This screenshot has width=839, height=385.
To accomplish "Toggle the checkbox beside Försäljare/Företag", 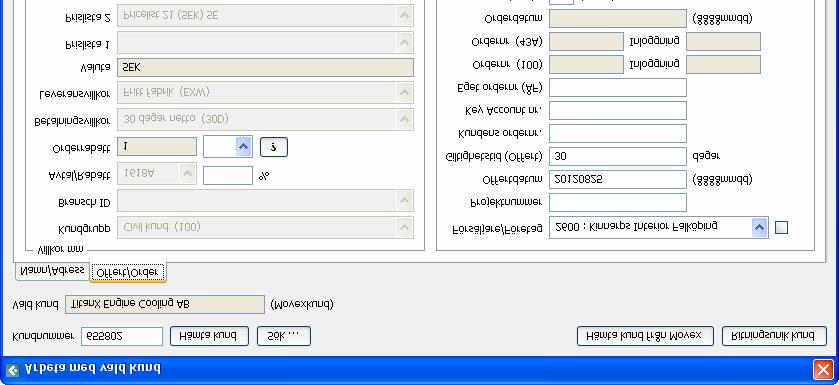I will (781, 228).
